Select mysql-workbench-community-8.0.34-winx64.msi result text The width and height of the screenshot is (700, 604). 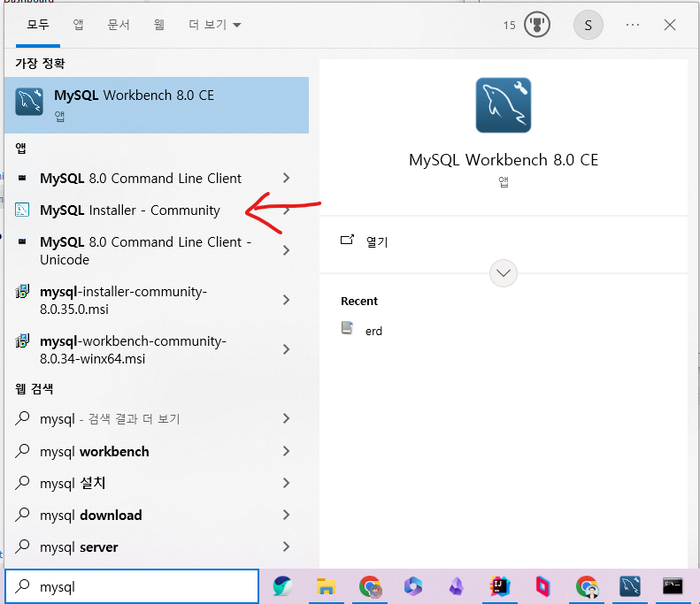pos(133,349)
